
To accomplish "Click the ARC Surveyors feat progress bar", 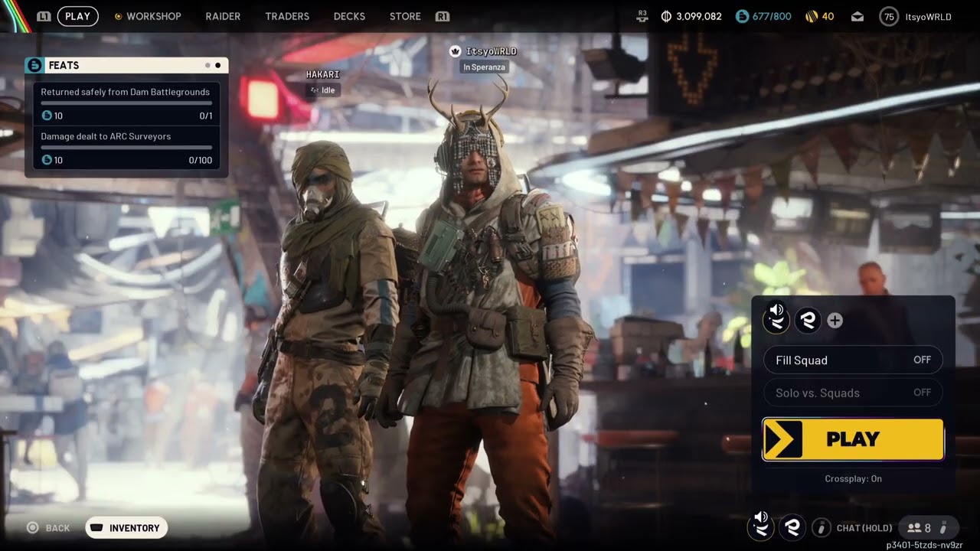I will pyautogui.click(x=126, y=147).
